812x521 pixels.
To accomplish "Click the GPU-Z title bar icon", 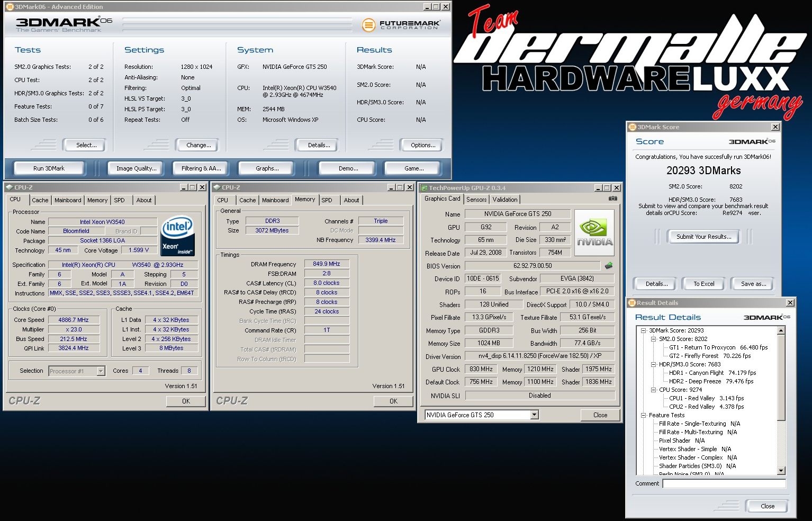I will 424,188.
